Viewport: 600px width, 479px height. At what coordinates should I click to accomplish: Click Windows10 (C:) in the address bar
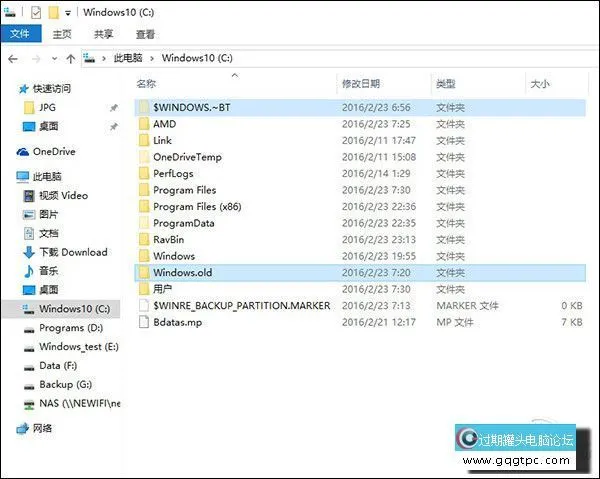pos(197,58)
